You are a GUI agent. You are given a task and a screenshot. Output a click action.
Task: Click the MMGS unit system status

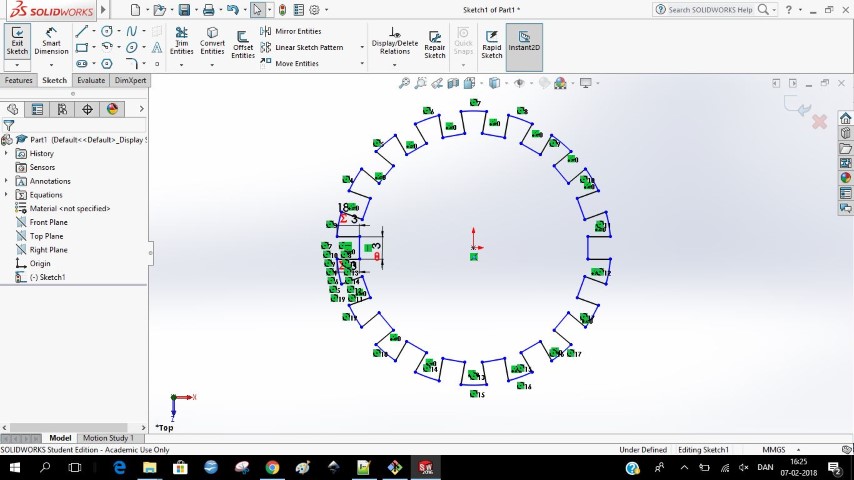pyautogui.click(x=774, y=450)
